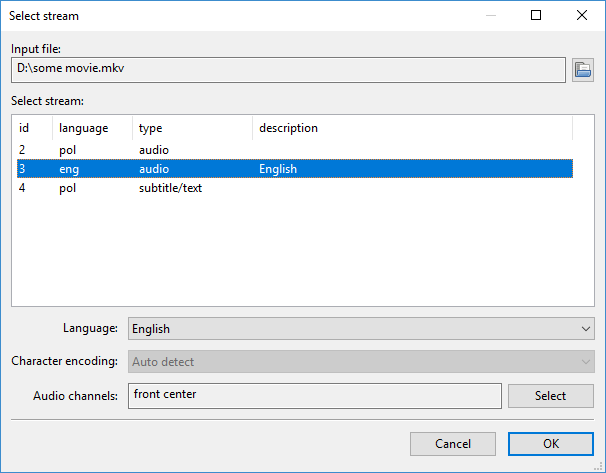Open the Language dropdown
The image size is (606, 473).
point(361,329)
